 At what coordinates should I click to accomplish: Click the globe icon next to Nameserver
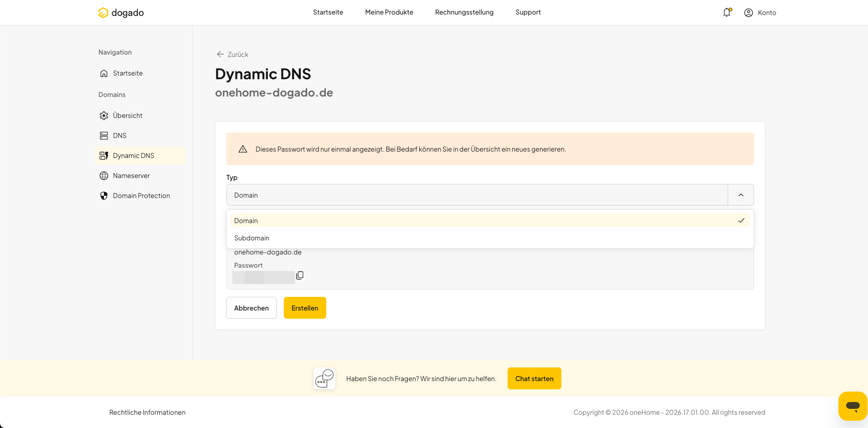pyautogui.click(x=104, y=176)
